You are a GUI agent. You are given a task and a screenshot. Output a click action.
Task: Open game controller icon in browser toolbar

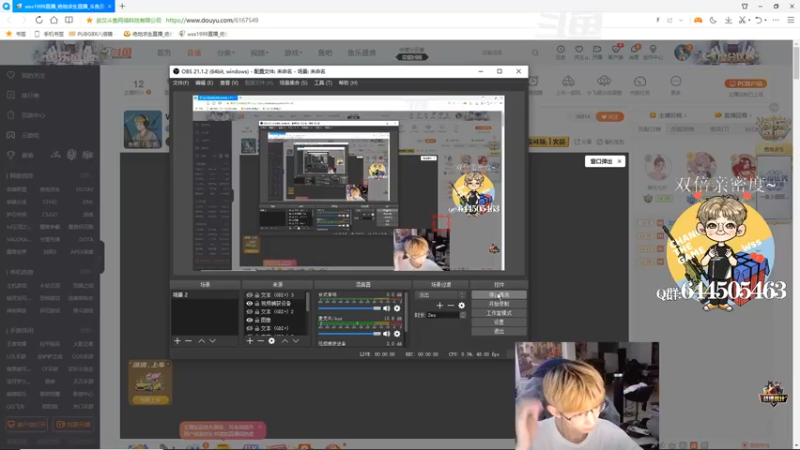697,20
